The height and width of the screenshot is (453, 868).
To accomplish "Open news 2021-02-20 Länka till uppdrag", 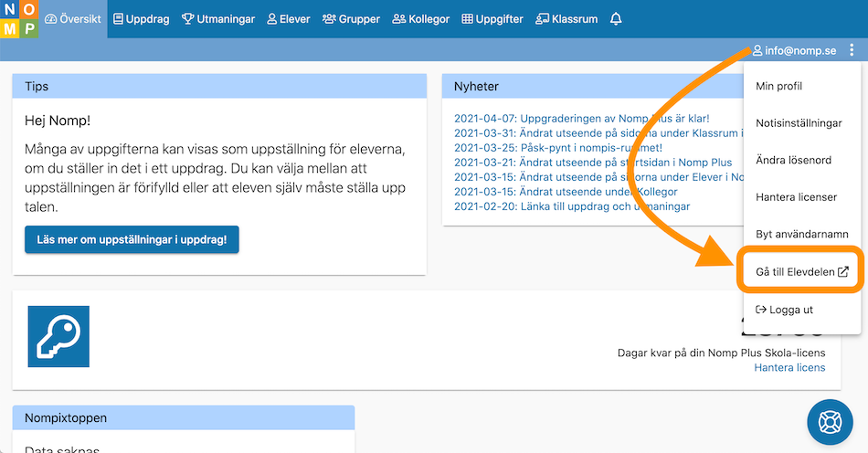I will pyautogui.click(x=572, y=206).
